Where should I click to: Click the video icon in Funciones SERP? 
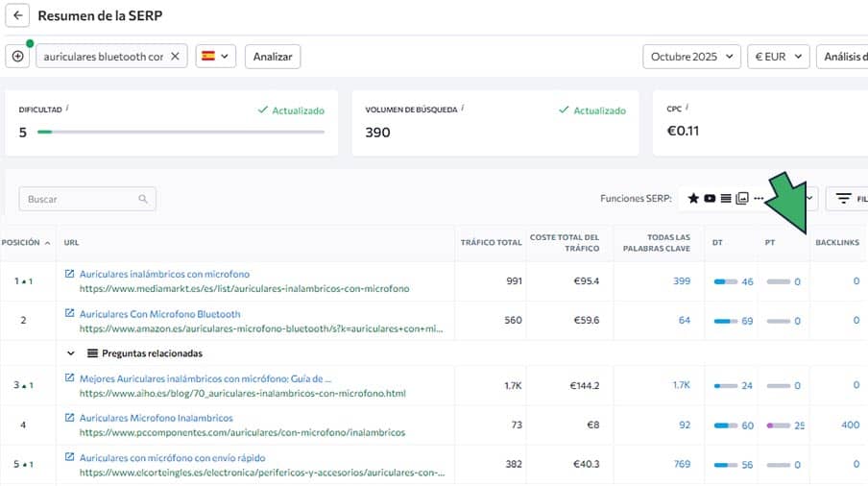pos(710,199)
